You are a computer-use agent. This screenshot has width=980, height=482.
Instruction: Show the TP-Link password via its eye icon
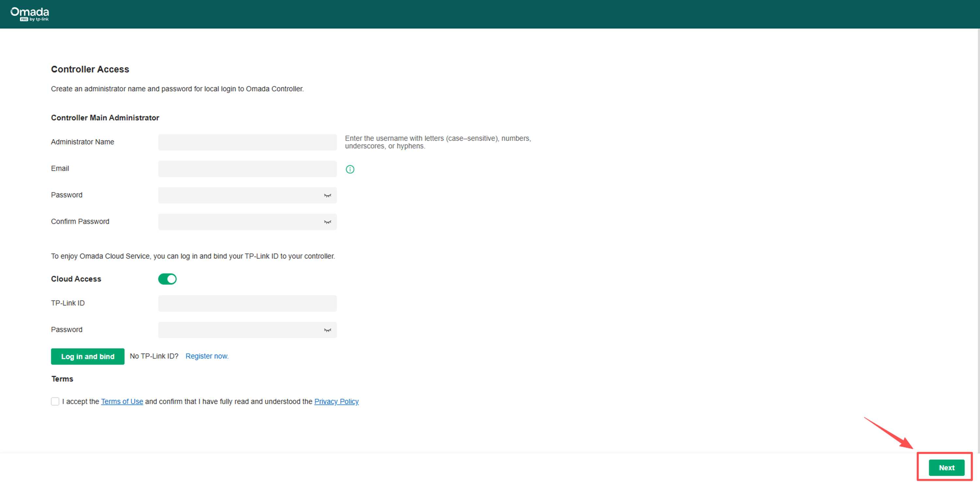coord(327,330)
